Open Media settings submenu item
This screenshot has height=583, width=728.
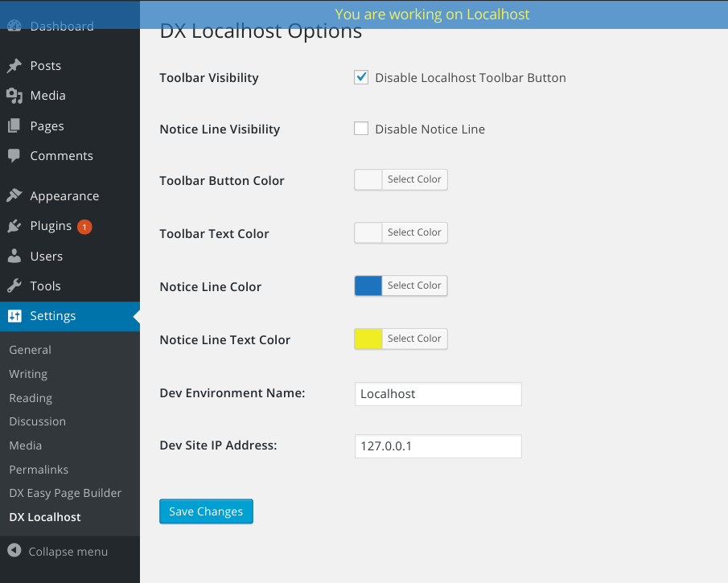tap(26, 445)
